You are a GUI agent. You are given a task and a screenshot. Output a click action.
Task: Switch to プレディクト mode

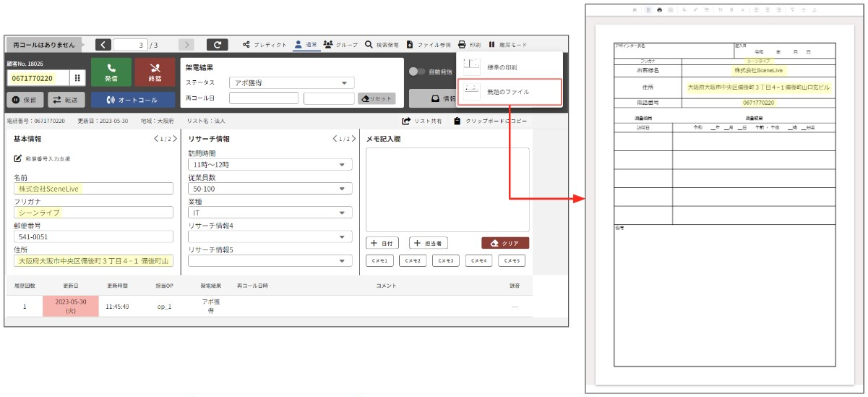pos(265,45)
